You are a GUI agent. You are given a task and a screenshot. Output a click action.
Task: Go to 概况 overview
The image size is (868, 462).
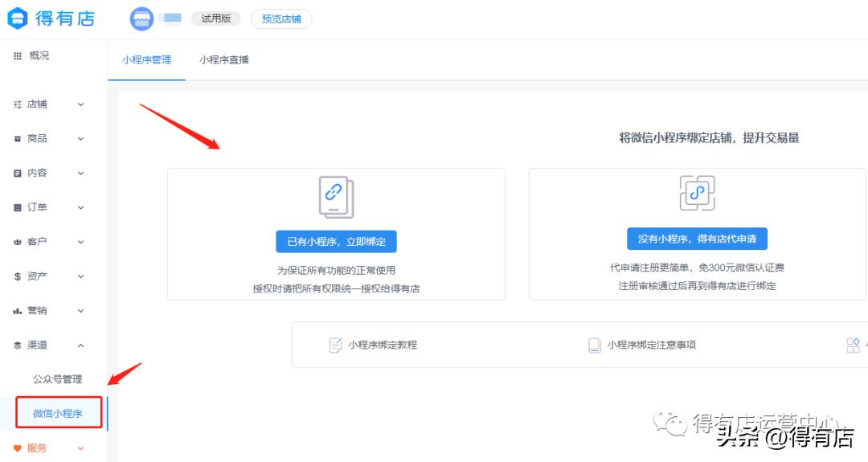click(39, 55)
